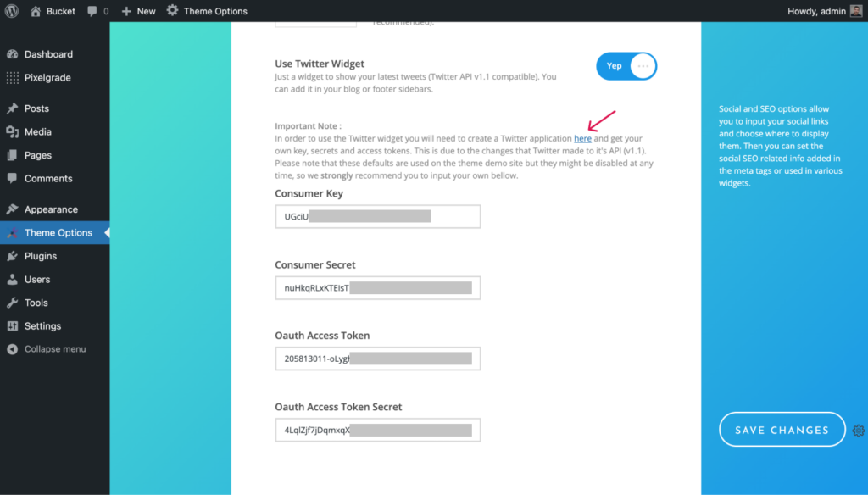Click the Posts pin icon
Image resolution: width=868 pixels, height=495 pixels.
coord(12,108)
